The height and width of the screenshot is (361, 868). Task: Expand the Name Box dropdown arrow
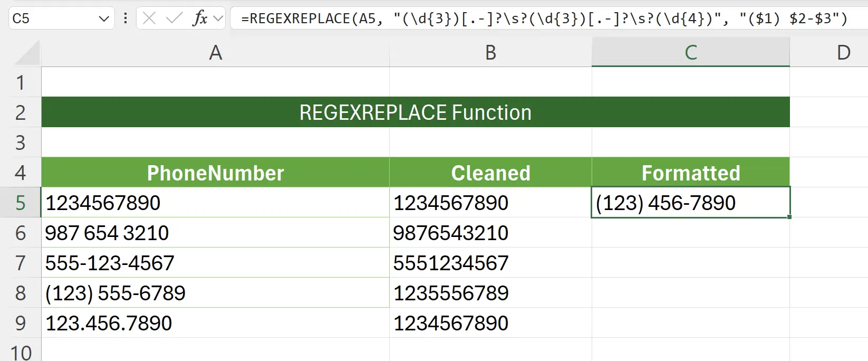point(104,19)
